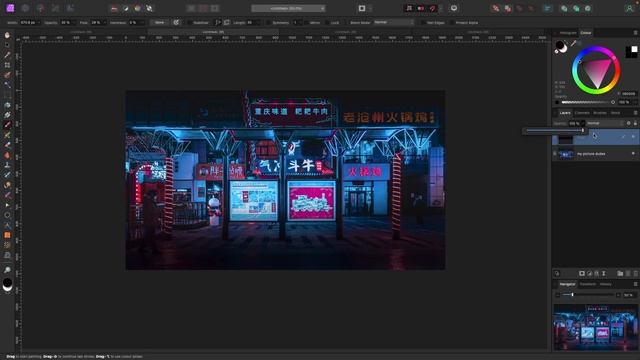Open the alignment options icon
Viewport: 640px width, 360px height.
pos(547,8)
